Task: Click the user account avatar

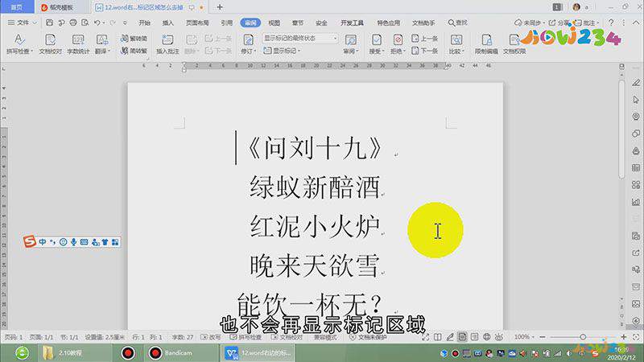Action: pos(576,7)
